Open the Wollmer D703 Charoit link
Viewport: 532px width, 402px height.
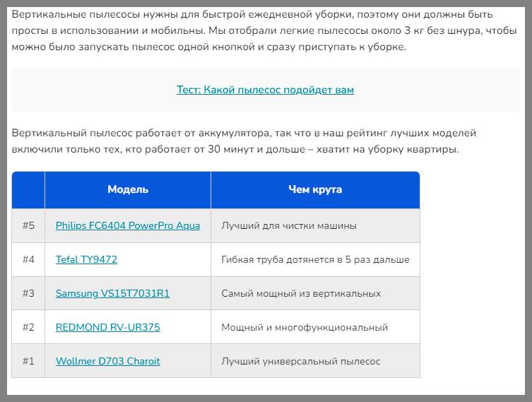(108, 361)
